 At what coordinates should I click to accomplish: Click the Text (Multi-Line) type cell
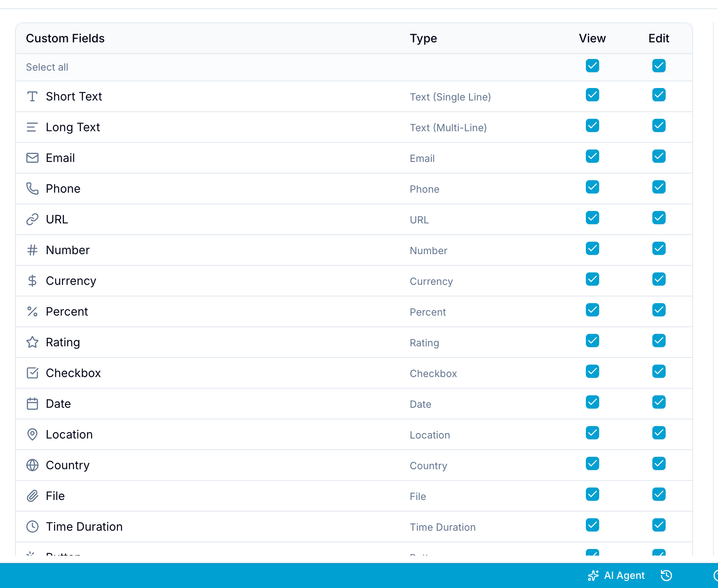448,127
